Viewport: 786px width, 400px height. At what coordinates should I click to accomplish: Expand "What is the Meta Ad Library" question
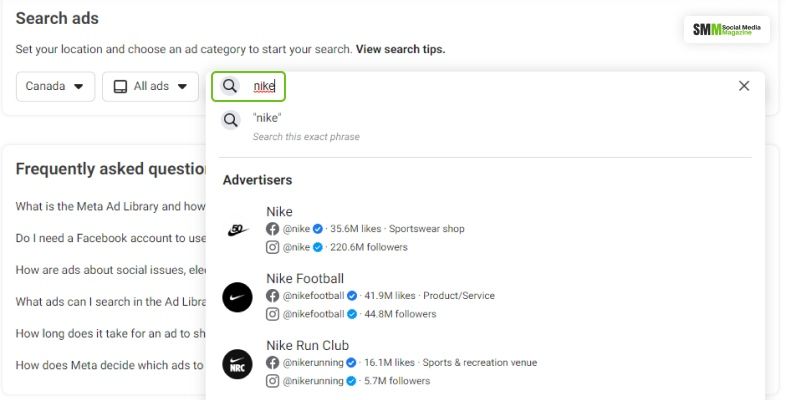coord(110,206)
